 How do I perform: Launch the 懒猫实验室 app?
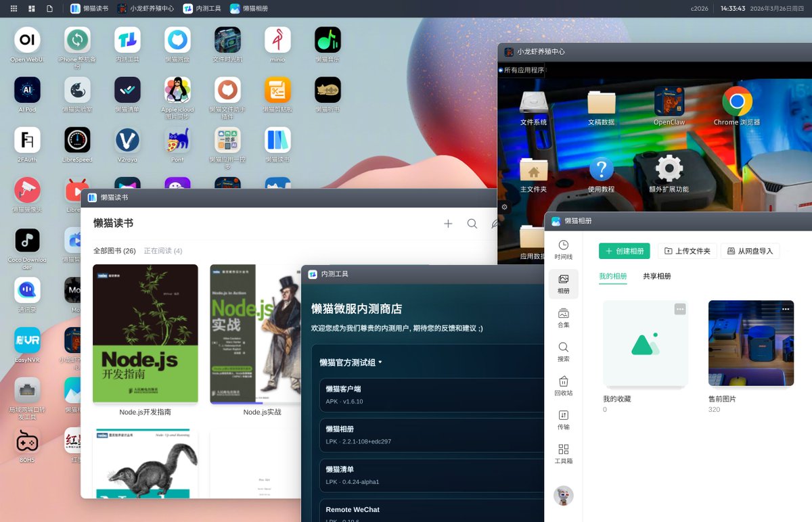point(77,90)
